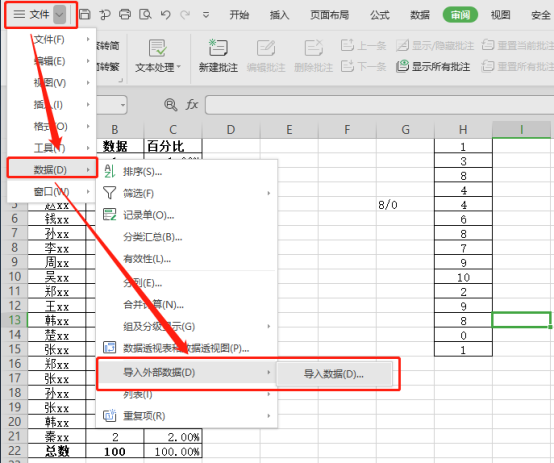Click in the formula bar input field

pyautogui.click(x=379, y=105)
